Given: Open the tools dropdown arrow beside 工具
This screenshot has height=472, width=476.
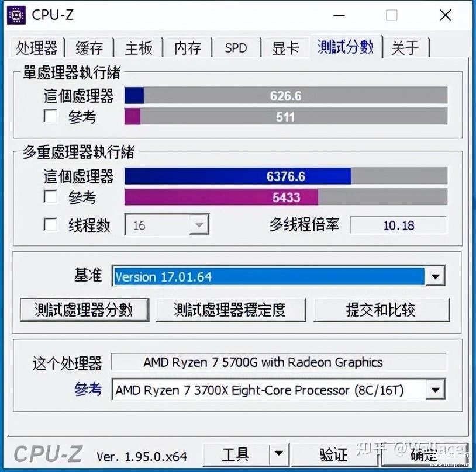Looking at the screenshot, I should point(279,454).
